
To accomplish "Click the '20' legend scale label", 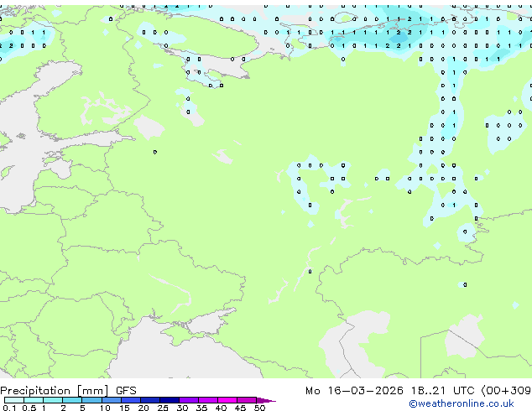I will tap(143, 408).
